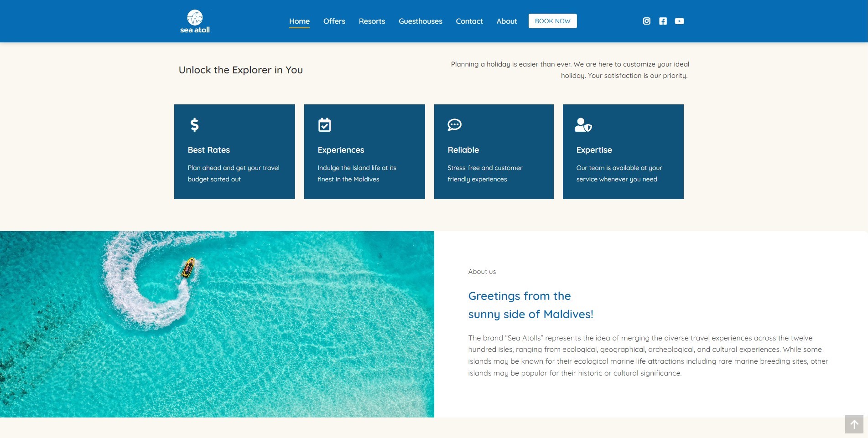This screenshot has height=438, width=868.
Task: Click the user shield Expertise icon
Action: click(x=583, y=124)
